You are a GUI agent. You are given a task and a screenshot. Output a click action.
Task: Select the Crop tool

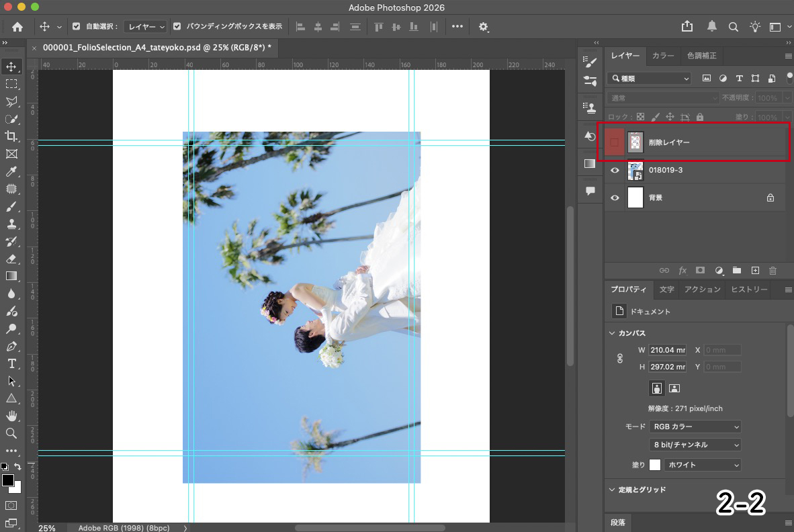(11, 136)
